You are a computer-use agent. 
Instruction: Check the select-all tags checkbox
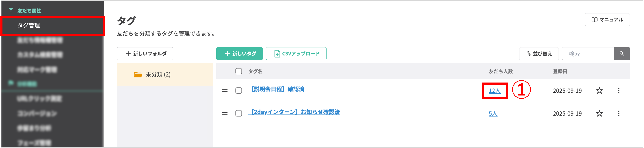[x=238, y=71]
